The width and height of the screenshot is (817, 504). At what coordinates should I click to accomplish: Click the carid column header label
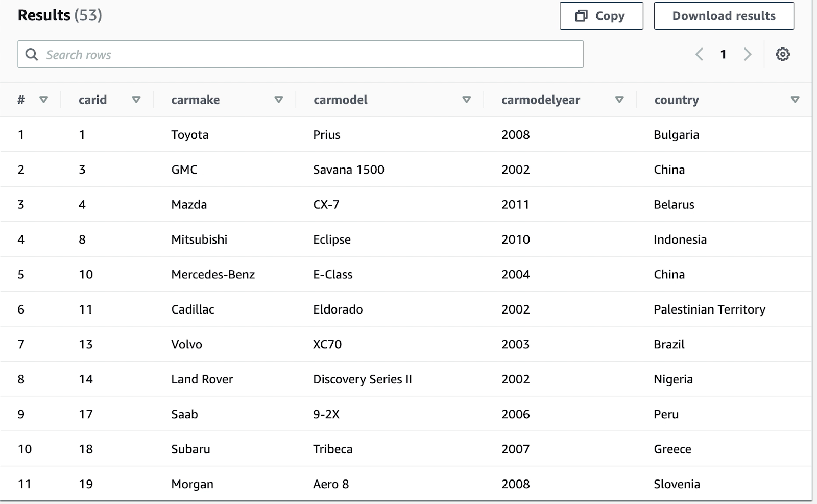92,100
